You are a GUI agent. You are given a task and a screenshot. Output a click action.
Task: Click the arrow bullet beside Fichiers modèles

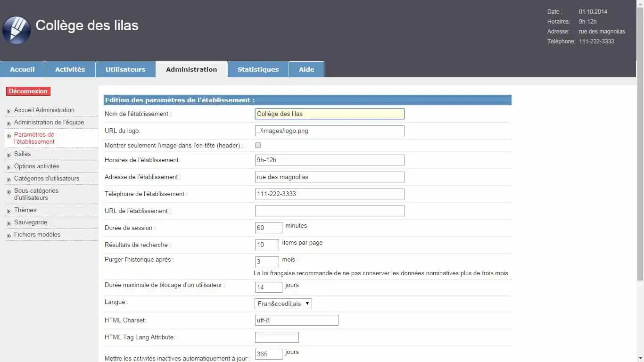[9, 235]
